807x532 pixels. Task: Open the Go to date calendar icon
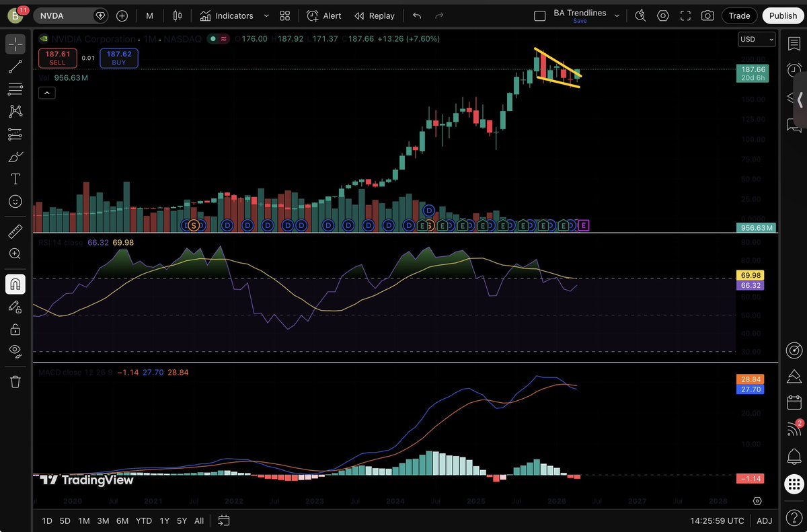tap(224, 521)
